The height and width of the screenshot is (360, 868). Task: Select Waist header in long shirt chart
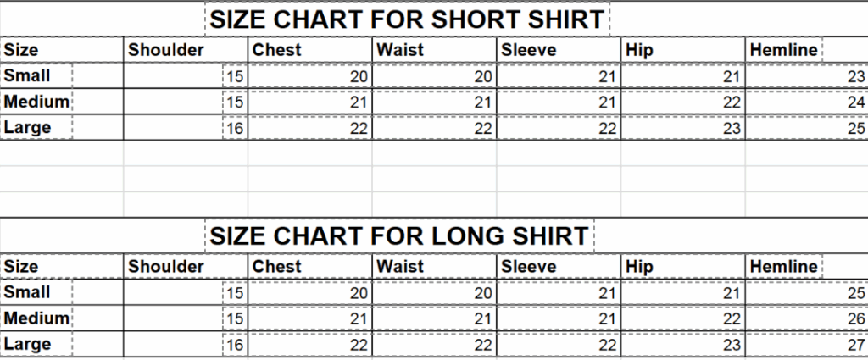[x=400, y=266]
